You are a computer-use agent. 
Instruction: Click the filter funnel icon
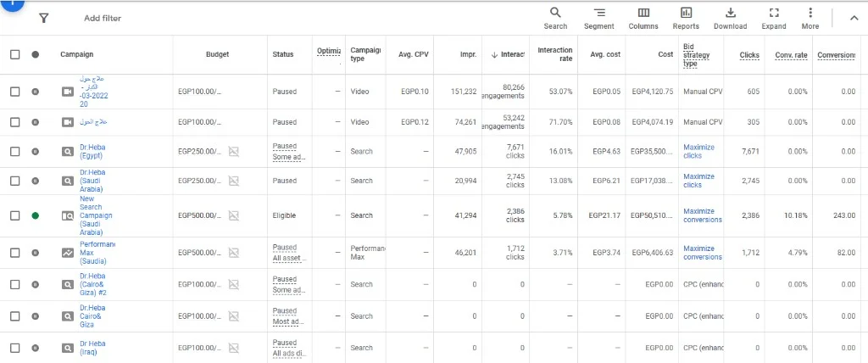pos(44,19)
